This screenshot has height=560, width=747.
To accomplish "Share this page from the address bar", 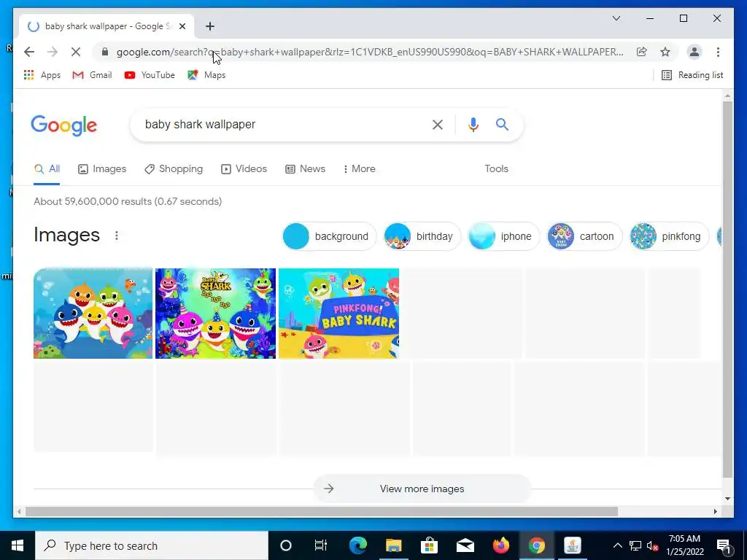I will pos(642,52).
